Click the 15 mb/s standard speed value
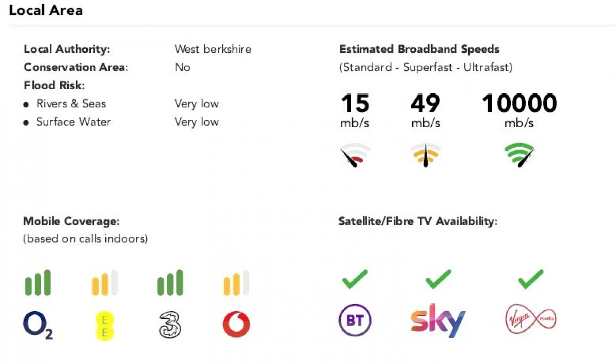 click(355, 110)
